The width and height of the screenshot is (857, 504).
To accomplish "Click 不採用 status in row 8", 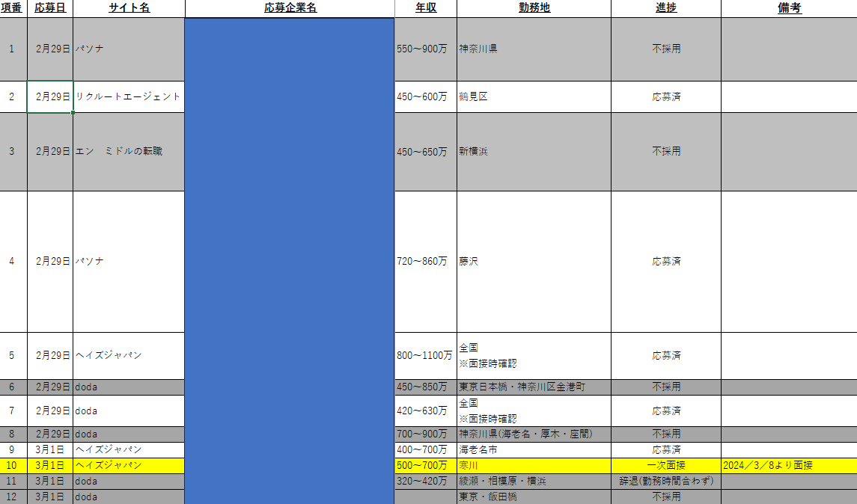I will coord(666,434).
